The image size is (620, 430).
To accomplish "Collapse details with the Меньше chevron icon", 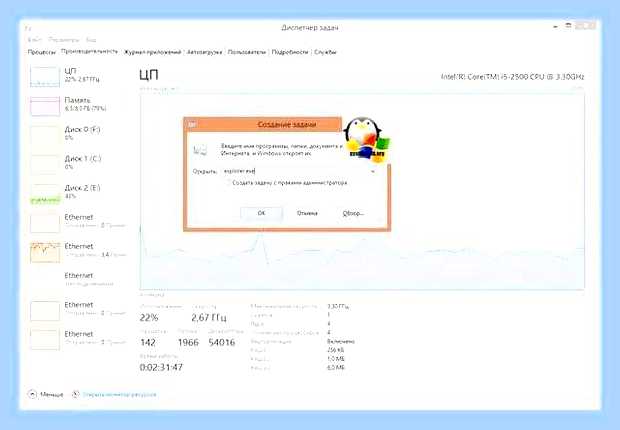I will point(32,394).
